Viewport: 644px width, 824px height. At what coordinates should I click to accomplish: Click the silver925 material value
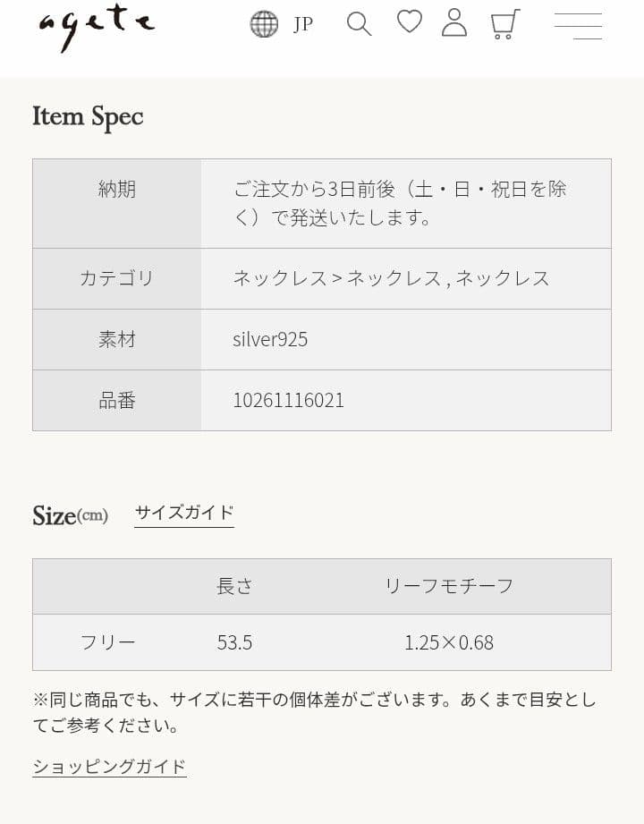pos(270,339)
